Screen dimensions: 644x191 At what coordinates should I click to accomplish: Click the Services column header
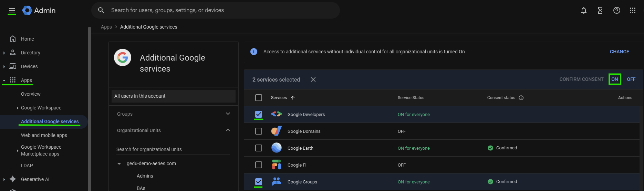click(279, 98)
